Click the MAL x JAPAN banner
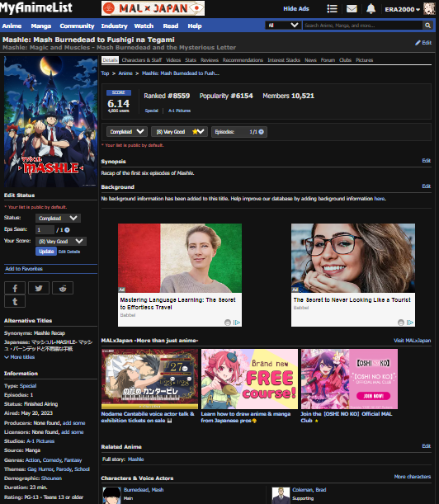Screen dimensions: 439x504 tap(153, 8)
